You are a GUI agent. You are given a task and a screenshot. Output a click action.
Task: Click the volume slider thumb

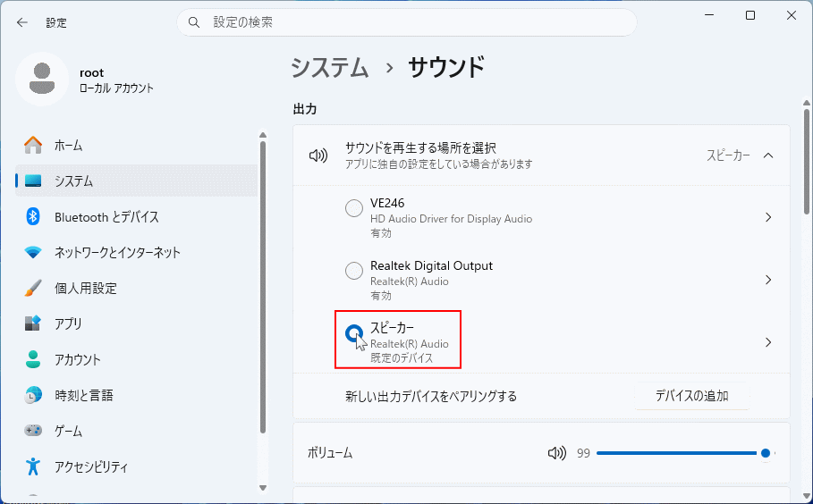click(766, 453)
